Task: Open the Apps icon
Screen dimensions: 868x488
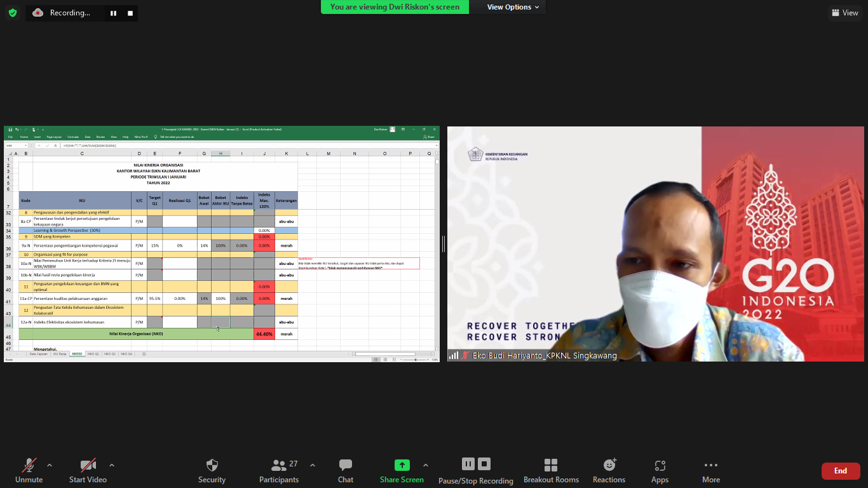Action: 660,465
